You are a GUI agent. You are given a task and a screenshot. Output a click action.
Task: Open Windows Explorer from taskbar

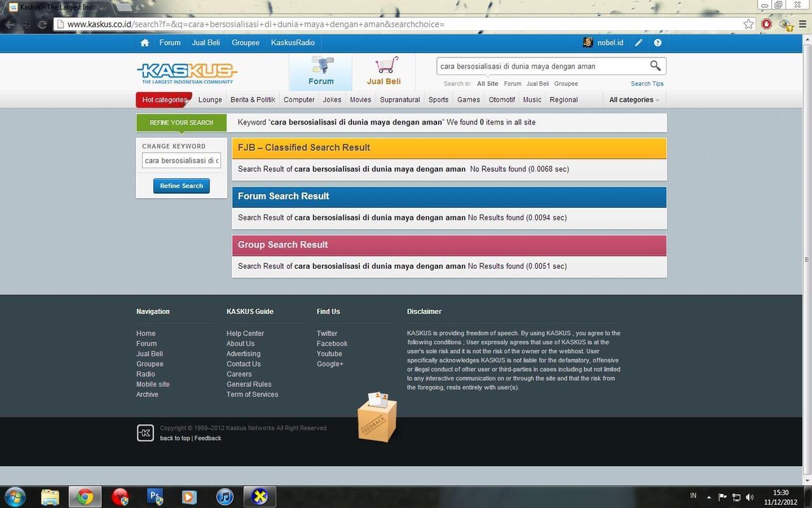pyautogui.click(x=50, y=497)
